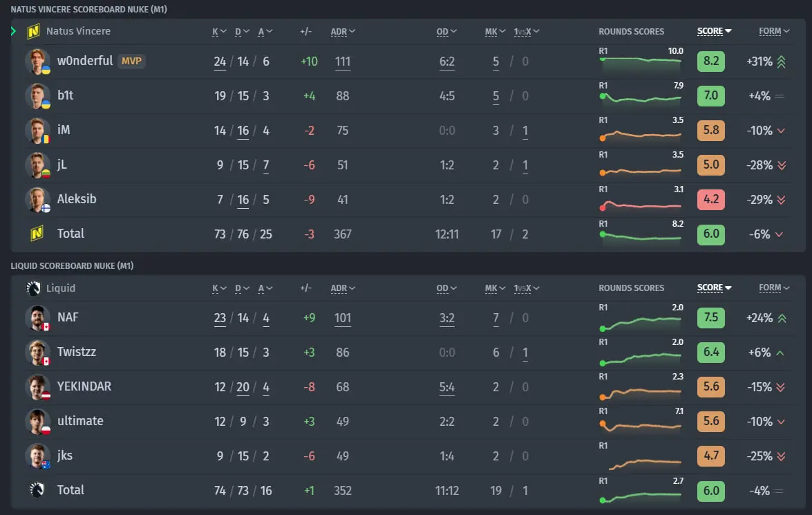Image resolution: width=812 pixels, height=515 pixels.
Task: Click iM's player avatar
Action: click(x=38, y=131)
